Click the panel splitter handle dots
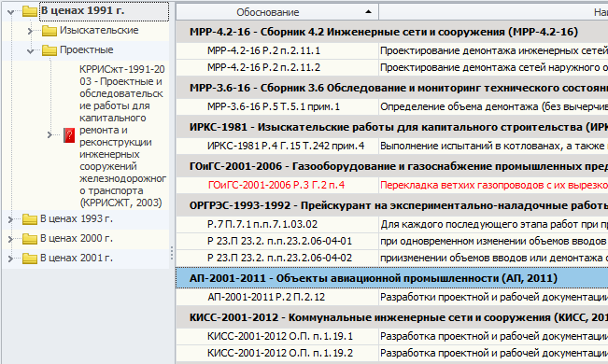608x364 pixels. [x=172, y=253]
